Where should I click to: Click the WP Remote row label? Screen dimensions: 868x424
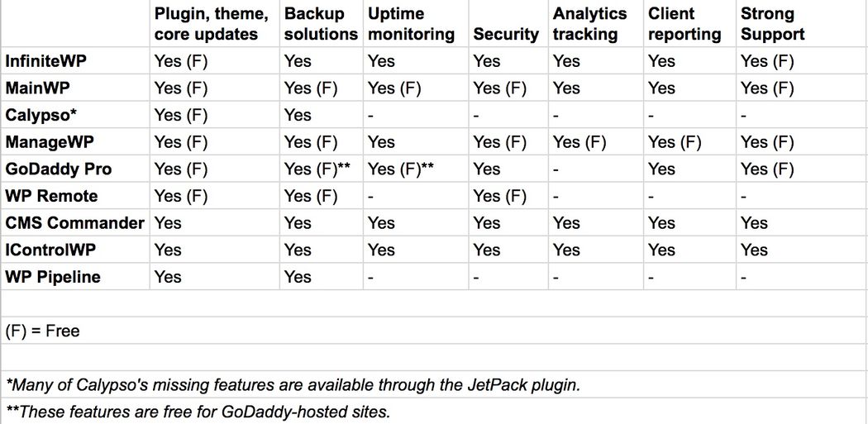point(75,196)
